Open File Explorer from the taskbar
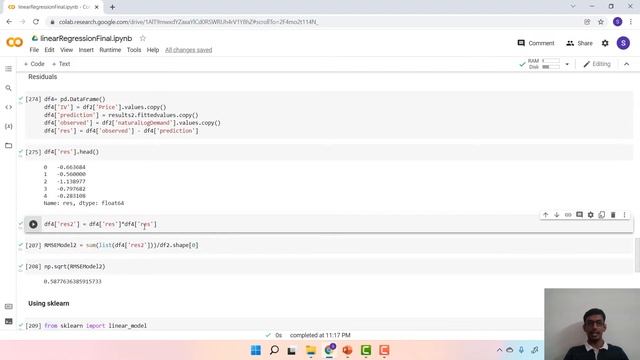Viewport: 640px width, 360px height. [x=311, y=350]
